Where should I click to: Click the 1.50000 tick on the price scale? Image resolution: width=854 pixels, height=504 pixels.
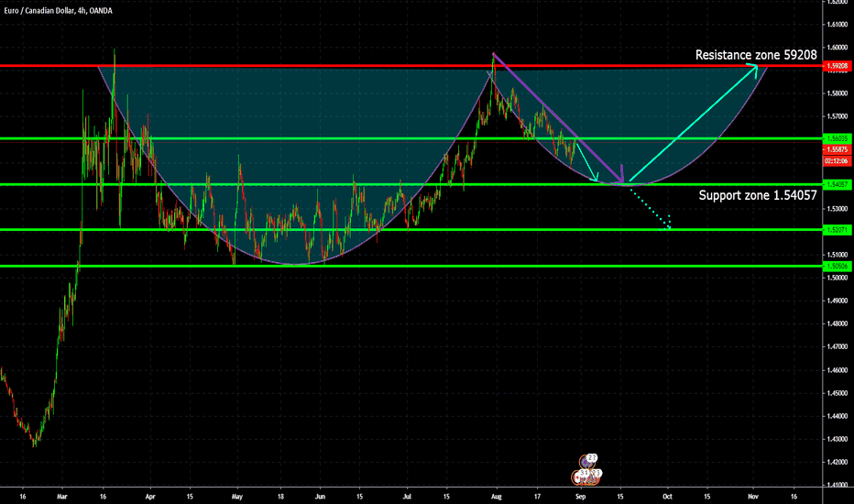(x=838, y=278)
